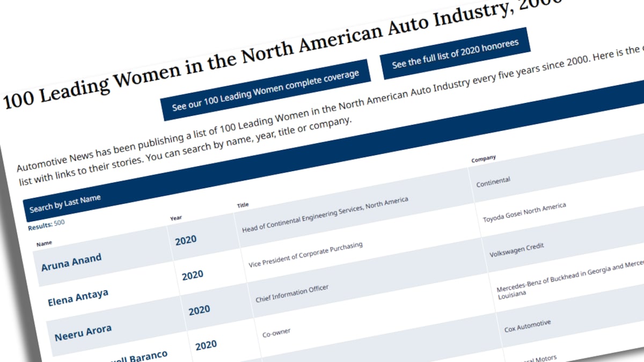
Task: Open Aruna Anand's story link
Action: [71, 261]
